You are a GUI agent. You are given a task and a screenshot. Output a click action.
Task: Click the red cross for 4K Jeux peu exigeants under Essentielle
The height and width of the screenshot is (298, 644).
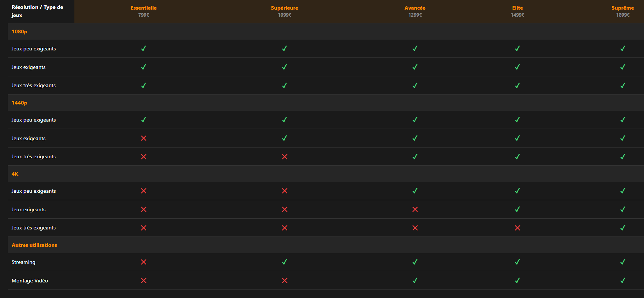[144, 191]
